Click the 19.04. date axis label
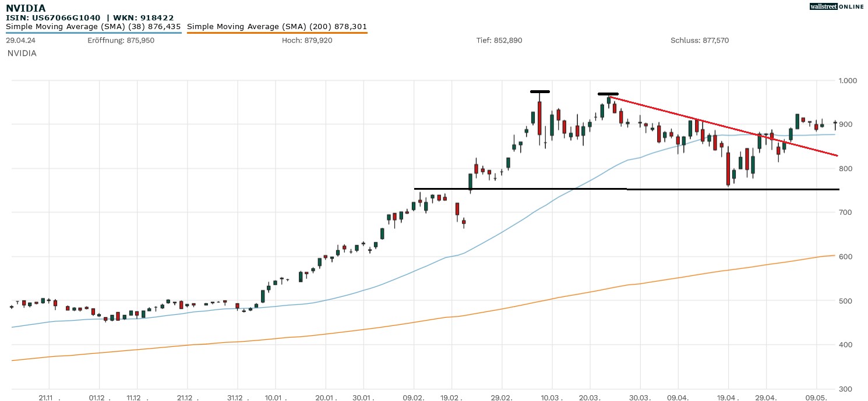Viewport: 868px width, 401px height. 728,398
